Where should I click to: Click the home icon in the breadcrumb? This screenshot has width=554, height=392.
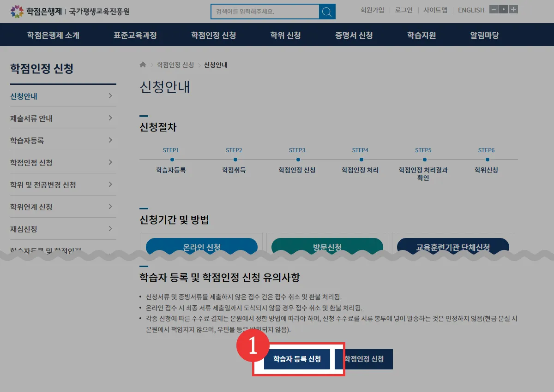tap(142, 65)
